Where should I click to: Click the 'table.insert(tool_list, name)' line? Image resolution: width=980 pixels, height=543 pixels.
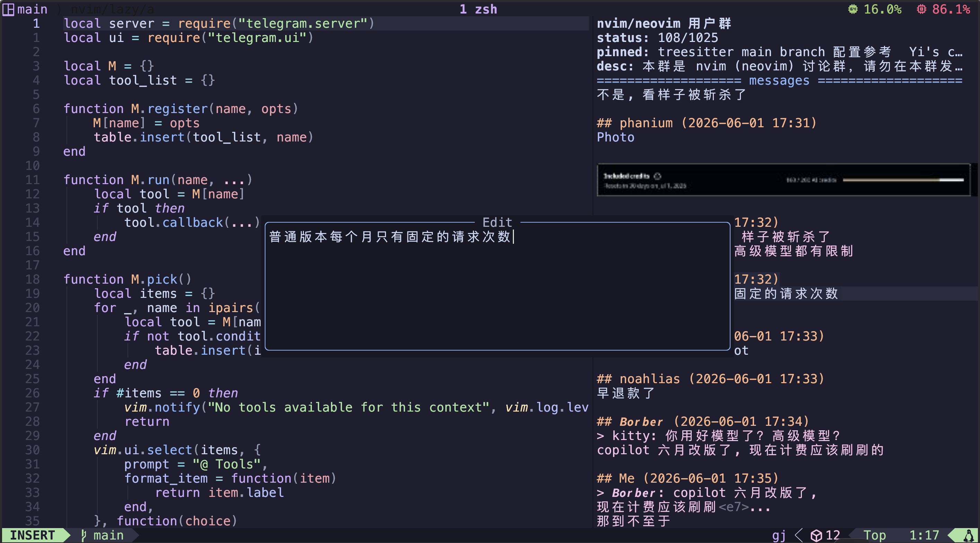203,137
